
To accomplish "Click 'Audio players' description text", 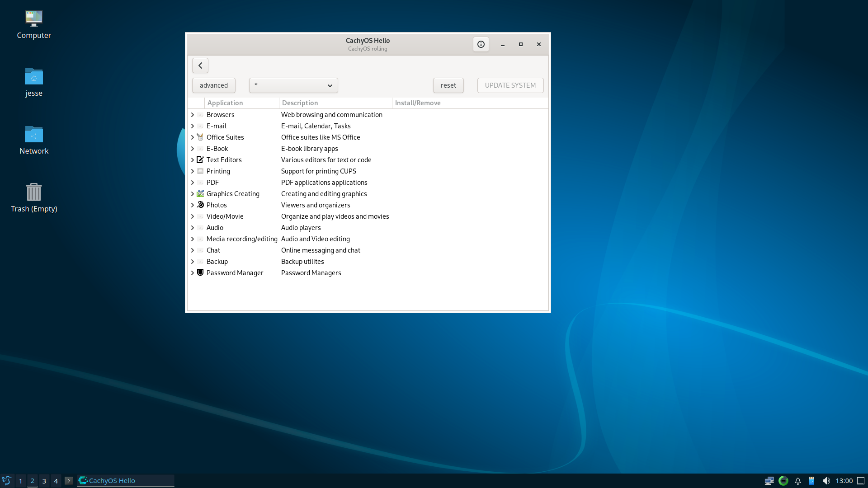I will coord(301,228).
